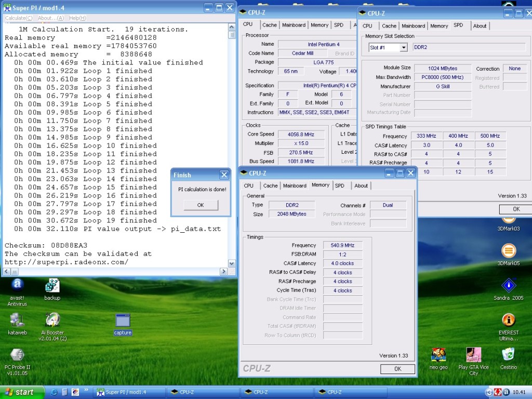Select CPU tab in front Memory CPU-Z window
Screen dimensions: 532x399
tap(249, 185)
